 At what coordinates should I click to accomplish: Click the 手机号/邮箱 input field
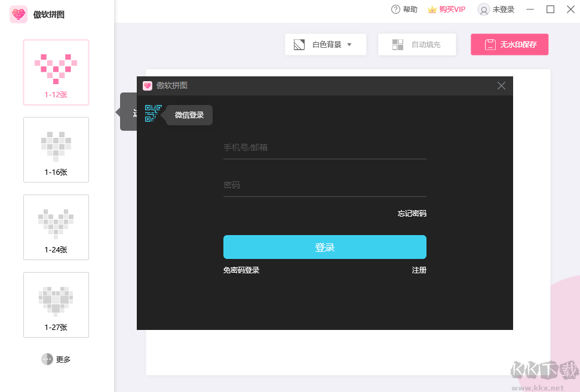pos(324,149)
